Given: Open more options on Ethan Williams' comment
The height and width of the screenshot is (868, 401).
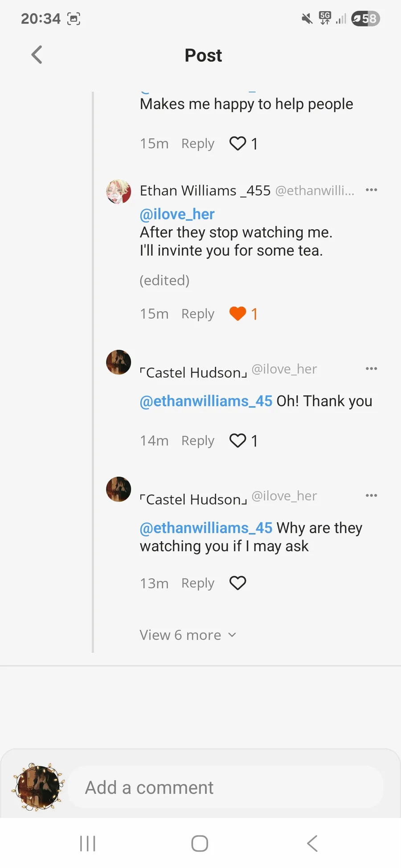Looking at the screenshot, I should [x=371, y=190].
